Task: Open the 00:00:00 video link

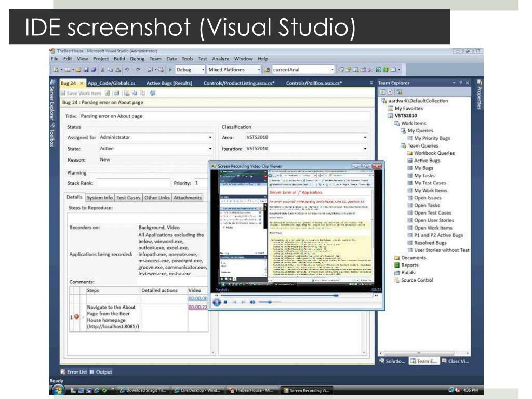Action: (198, 298)
